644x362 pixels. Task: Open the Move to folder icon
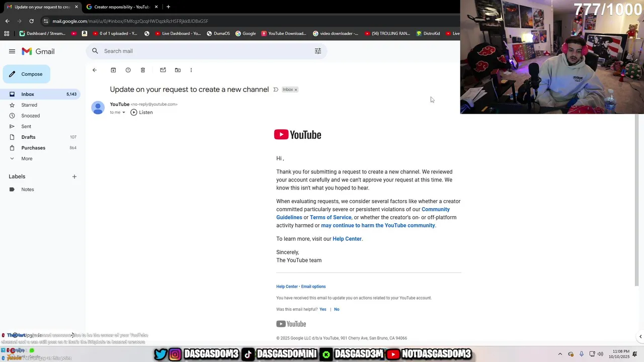click(178, 70)
